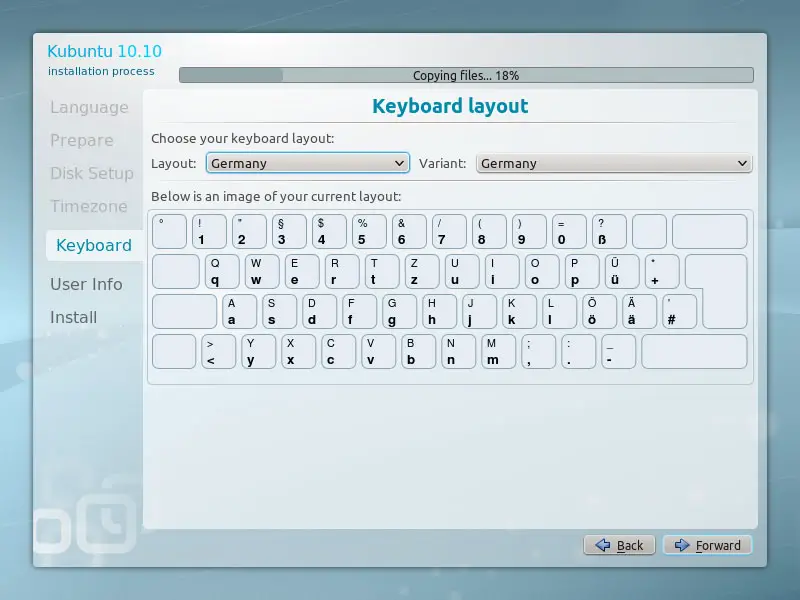
Task: Open the Variant dropdown showing Germany
Action: pyautogui.click(x=614, y=163)
